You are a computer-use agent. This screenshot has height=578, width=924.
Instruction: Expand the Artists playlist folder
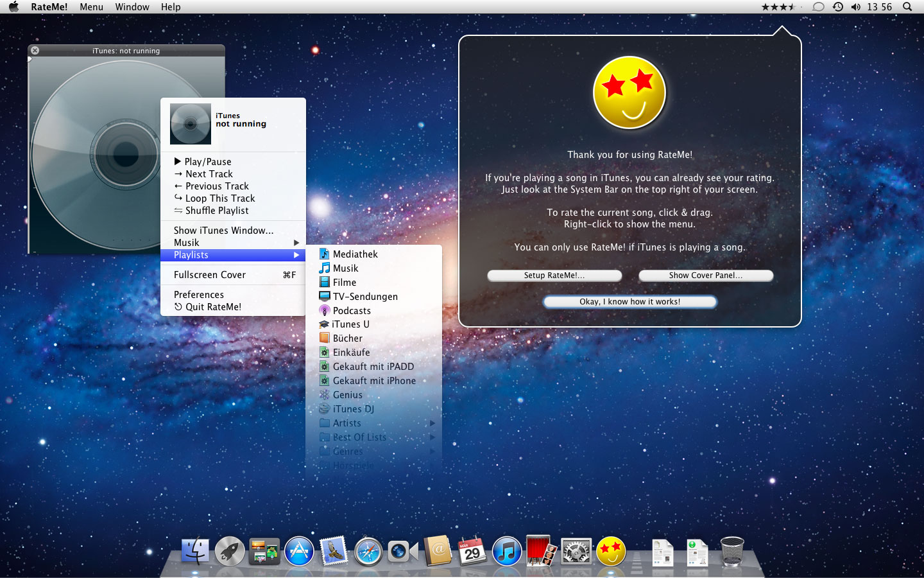pyautogui.click(x=374, y=423)
